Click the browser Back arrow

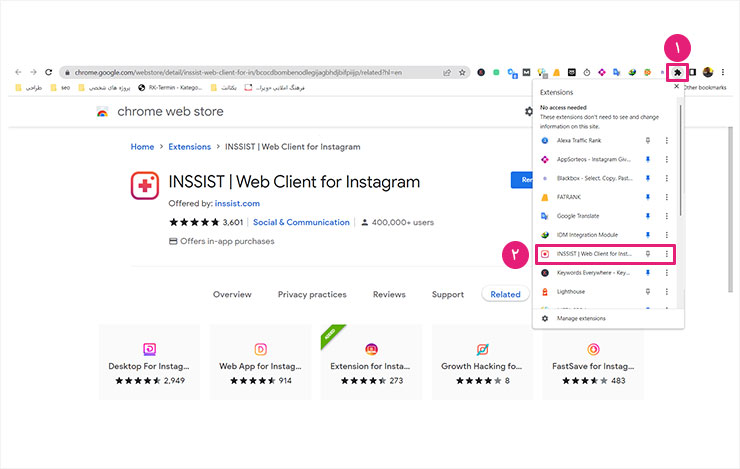18,72
